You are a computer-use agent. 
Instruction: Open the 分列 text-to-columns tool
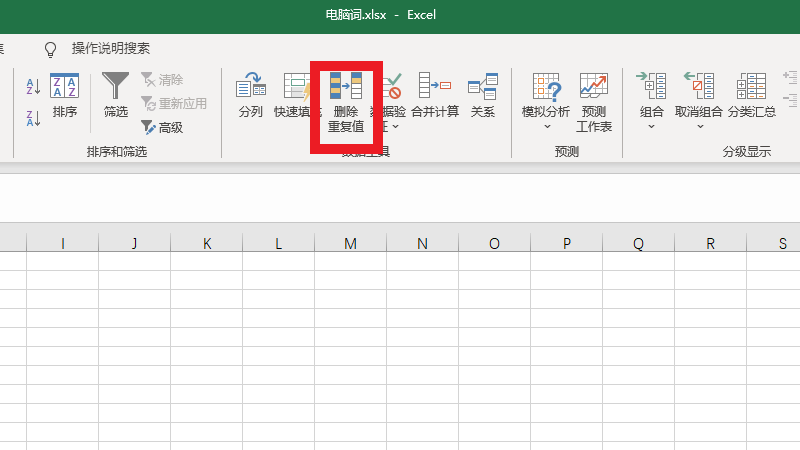click(251, 96)
